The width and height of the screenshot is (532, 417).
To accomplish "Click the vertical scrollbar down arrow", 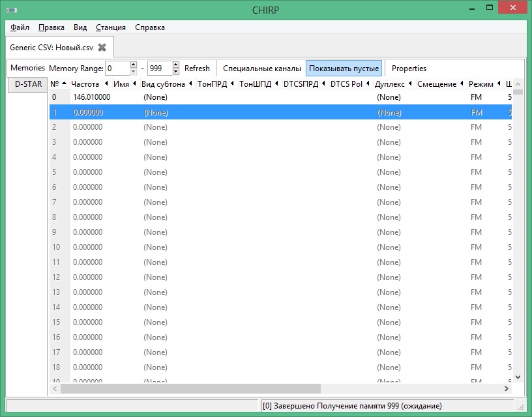I will pyautogui.click(x=518, y=377).
